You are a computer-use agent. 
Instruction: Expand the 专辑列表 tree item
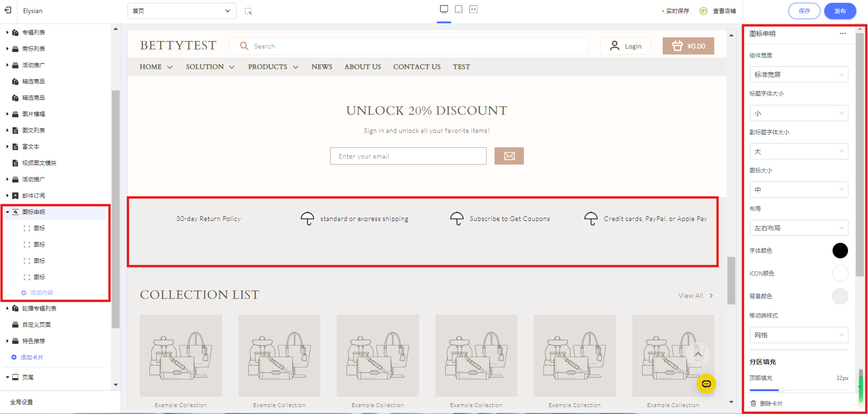[x=7, y=33]
